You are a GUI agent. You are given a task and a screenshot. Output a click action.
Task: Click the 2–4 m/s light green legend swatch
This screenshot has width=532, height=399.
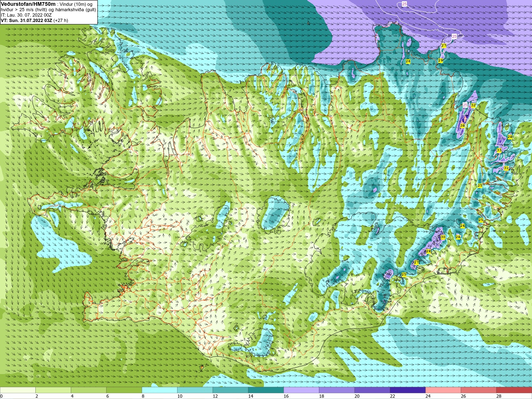point(53,390)
